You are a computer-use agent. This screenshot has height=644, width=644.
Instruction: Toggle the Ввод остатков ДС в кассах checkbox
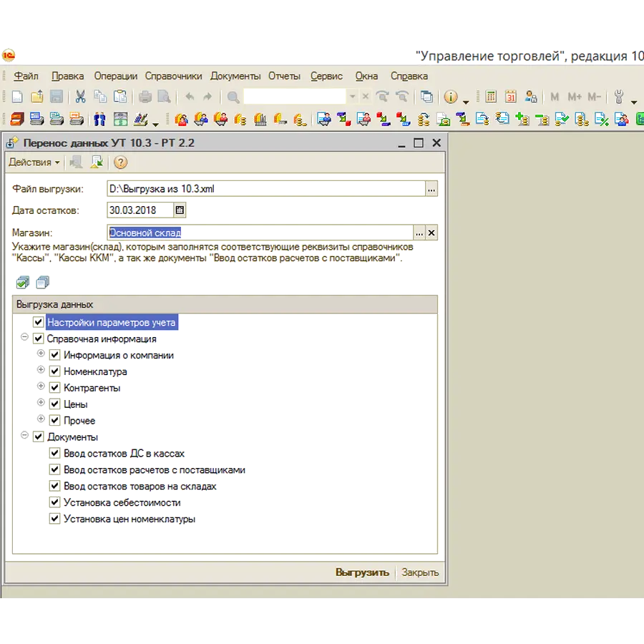[x=54, y=454]
